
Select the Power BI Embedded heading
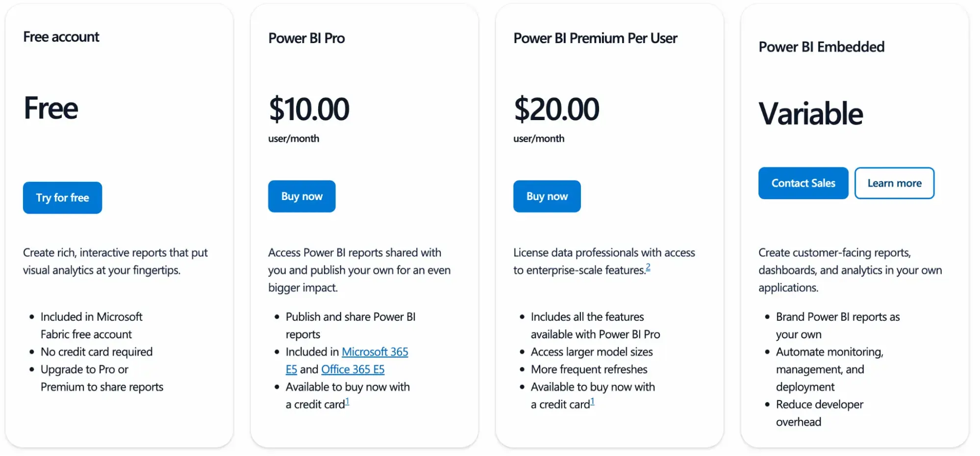(x=821, y=47)
